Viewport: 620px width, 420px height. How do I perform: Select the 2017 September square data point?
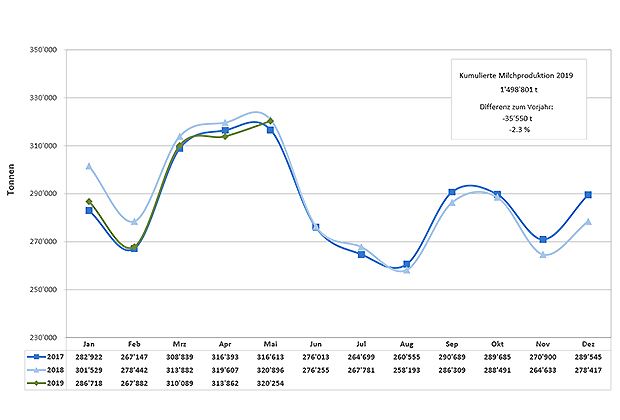(x=452, y=192)
